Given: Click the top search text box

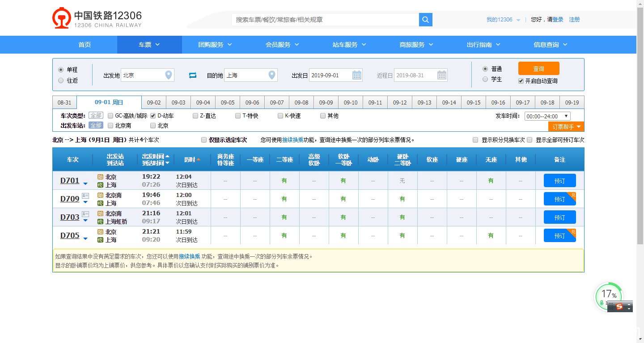Looking at the screenshot, I should [x=325, y=20].
